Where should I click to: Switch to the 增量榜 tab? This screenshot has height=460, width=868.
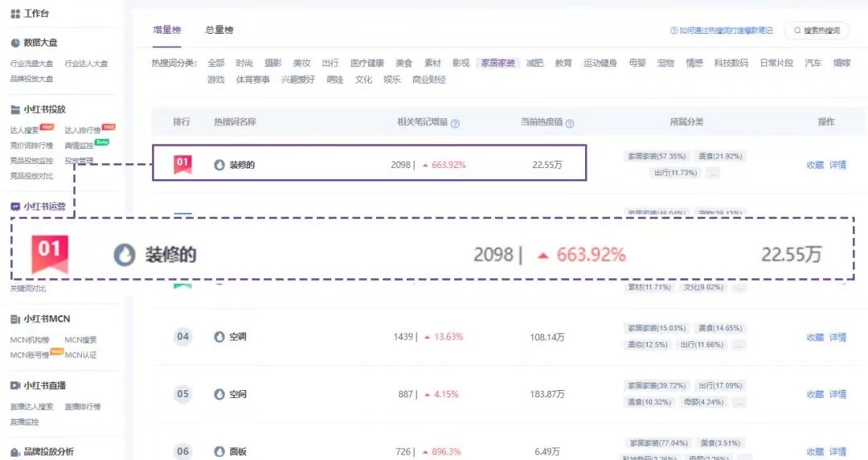pyautogui.click(x=167, y=30)
